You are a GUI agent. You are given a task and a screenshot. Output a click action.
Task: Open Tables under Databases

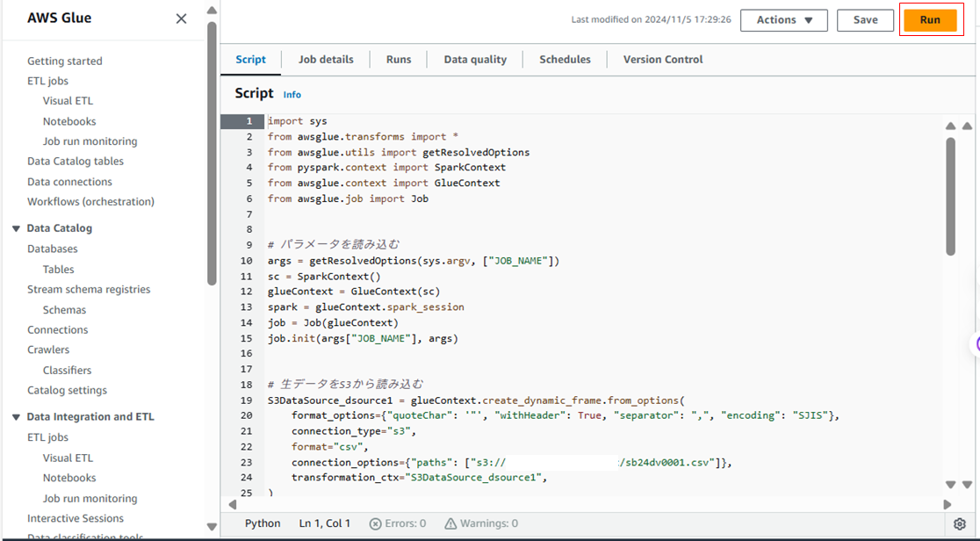(x=58, y=269)
